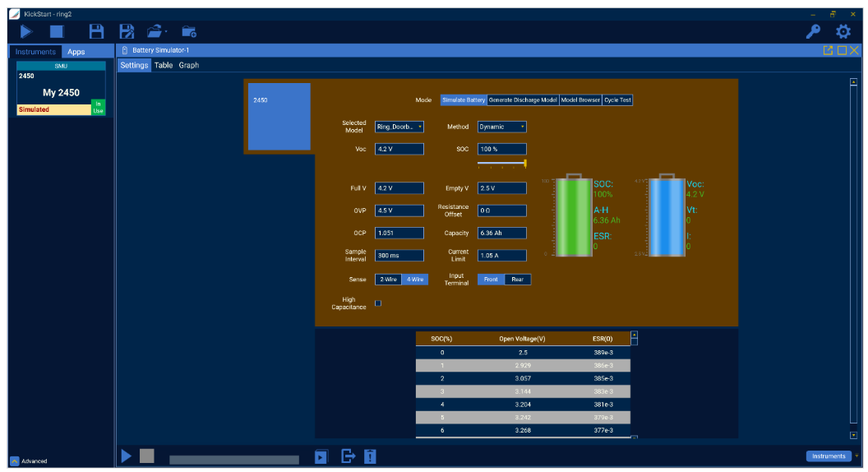This screenshot has height=472, width=868.
Task: Click the Save As icon with pencil
Action: [127, 31]
